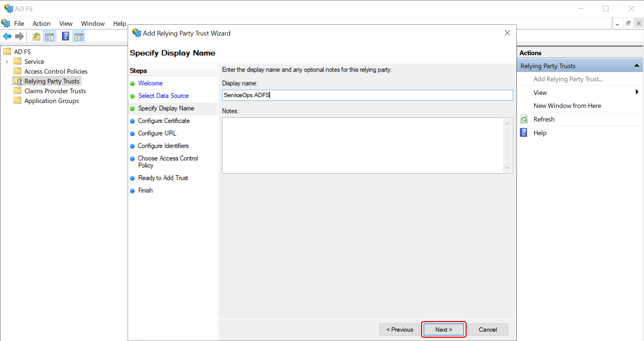Click the Display name input field
The height and width of the screenshot is (341, 644).
(367, 95)
